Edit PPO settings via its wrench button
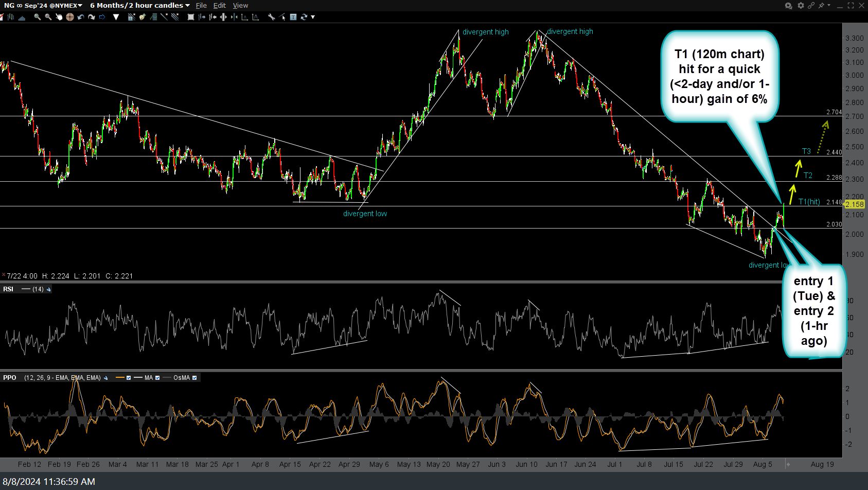Viewport: 868px width, 490px height. [106, 378]
